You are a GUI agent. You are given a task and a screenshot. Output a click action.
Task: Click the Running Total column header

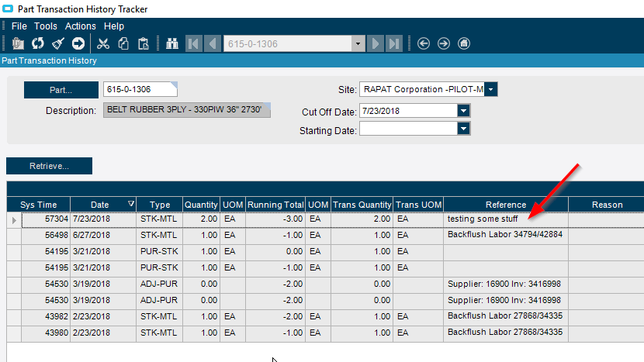275,205
